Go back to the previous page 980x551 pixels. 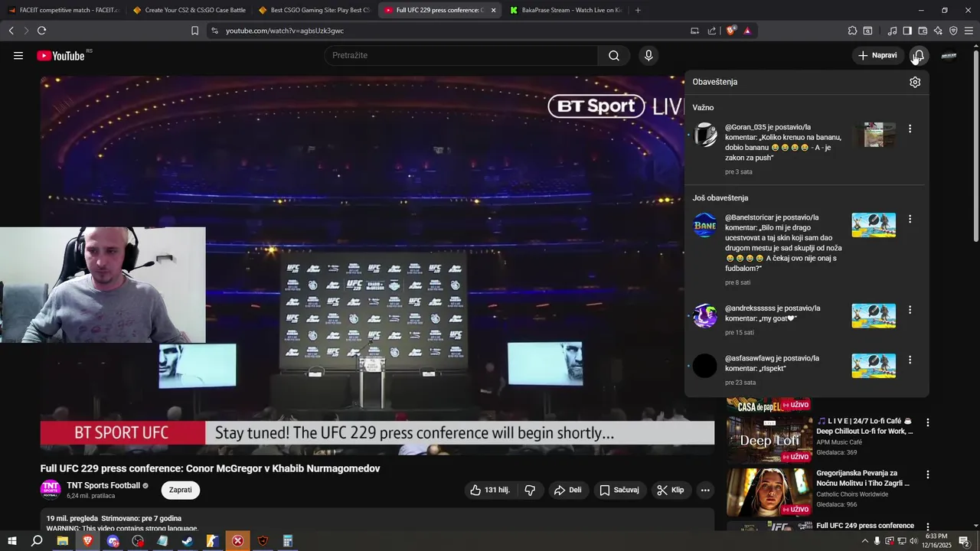[x=11, y=31]
